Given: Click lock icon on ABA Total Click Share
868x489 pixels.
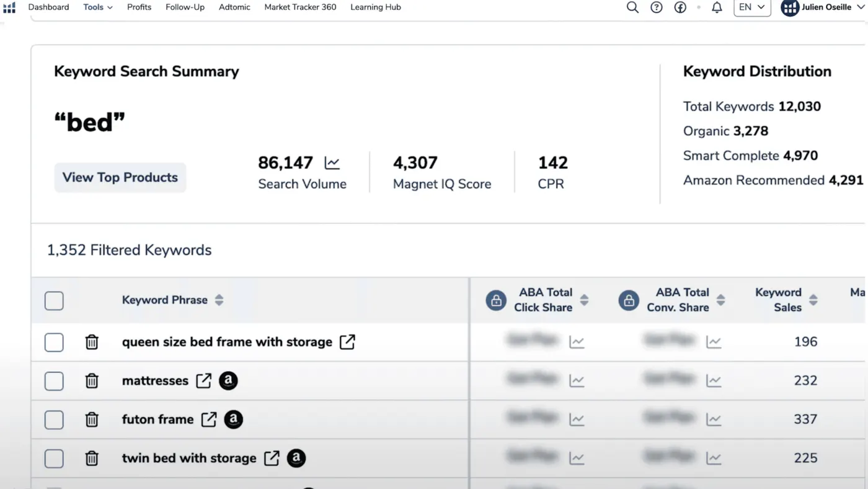Looking at the screenshot, I should pyautogui.click(x=496, y=300).
